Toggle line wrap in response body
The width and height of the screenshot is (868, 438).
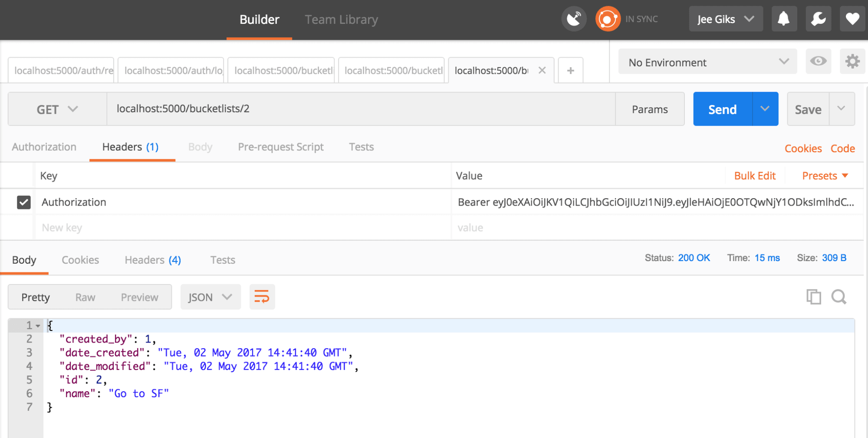pos(262,297)
